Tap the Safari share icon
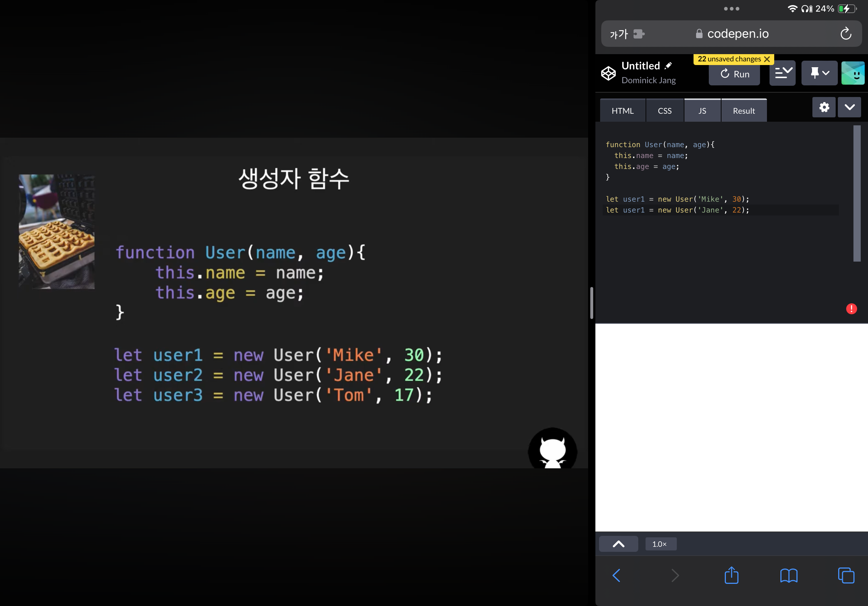The width and height of the screenshot is (868, 606). 731,575
